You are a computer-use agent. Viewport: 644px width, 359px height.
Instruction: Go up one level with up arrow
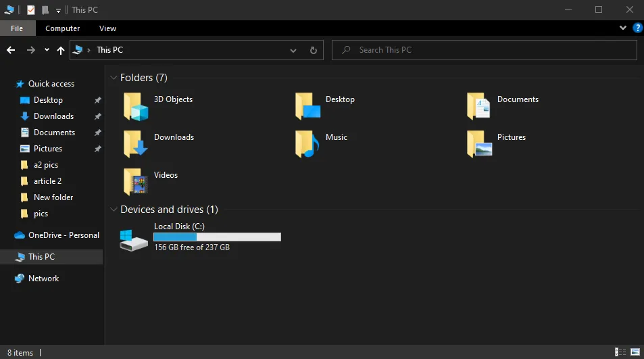coord(61,50)
